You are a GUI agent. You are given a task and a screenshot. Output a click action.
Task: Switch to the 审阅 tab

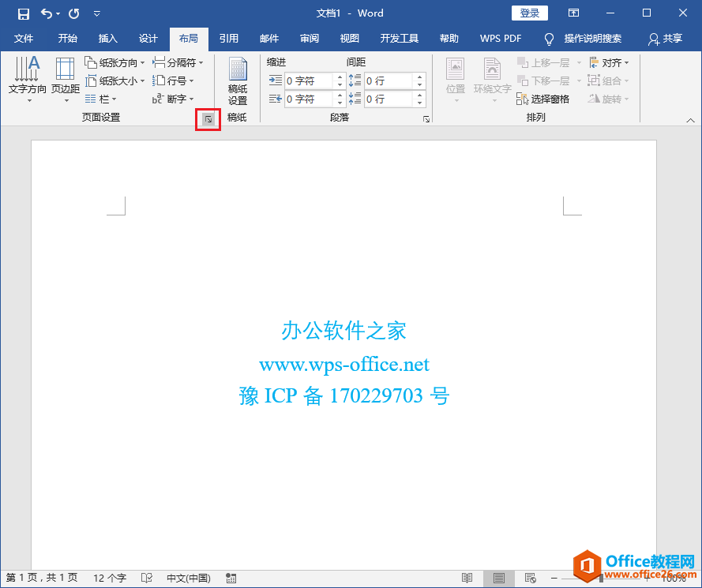point(310,39)
